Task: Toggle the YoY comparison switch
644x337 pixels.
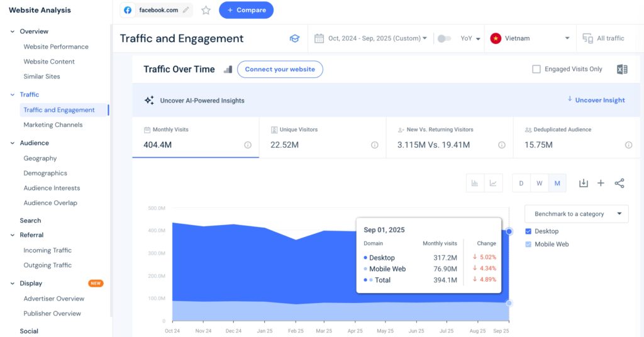Action: coord(444,38)
